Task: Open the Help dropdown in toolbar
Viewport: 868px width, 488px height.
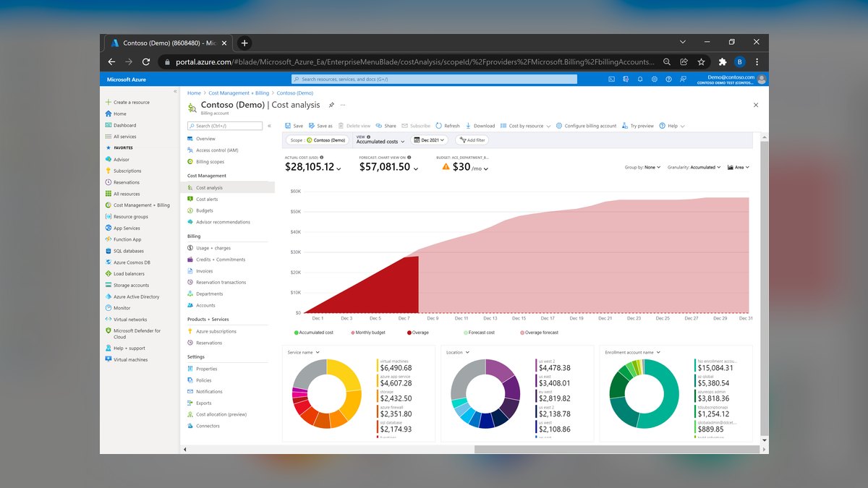Action: 671,126
